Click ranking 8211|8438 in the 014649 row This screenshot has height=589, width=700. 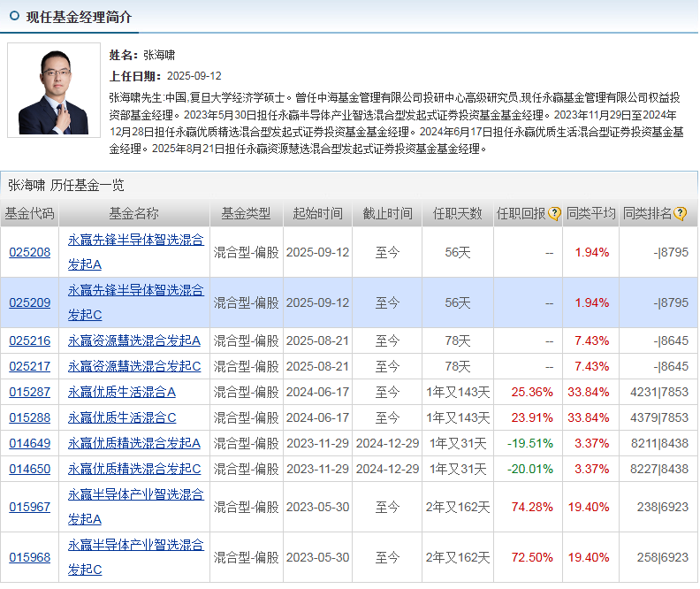point(659,443)
